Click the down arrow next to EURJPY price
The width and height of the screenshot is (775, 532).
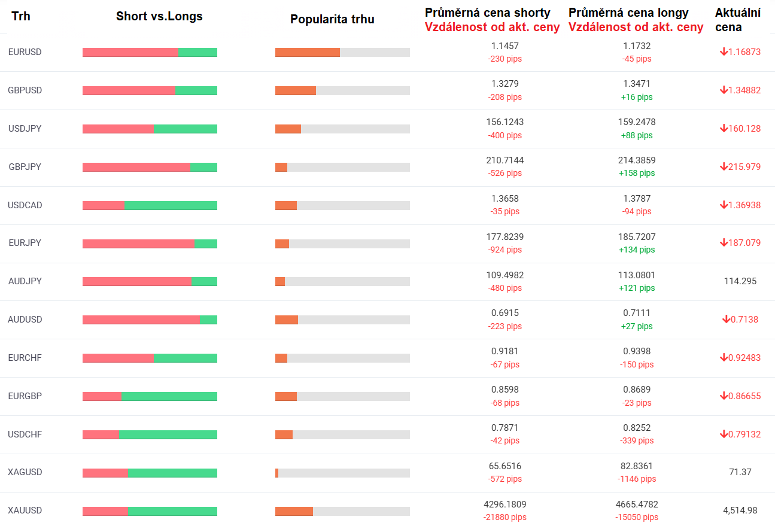724,243
